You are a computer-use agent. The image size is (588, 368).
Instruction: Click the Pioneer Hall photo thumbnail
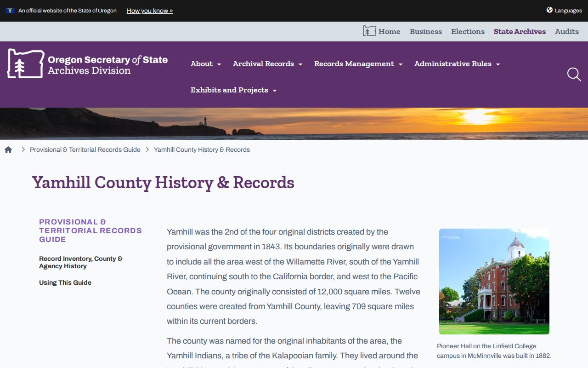tap(494, 282)
